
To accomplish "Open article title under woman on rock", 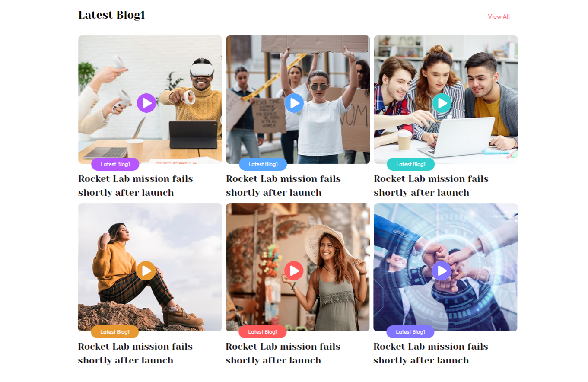I will (x=135, y=353).
